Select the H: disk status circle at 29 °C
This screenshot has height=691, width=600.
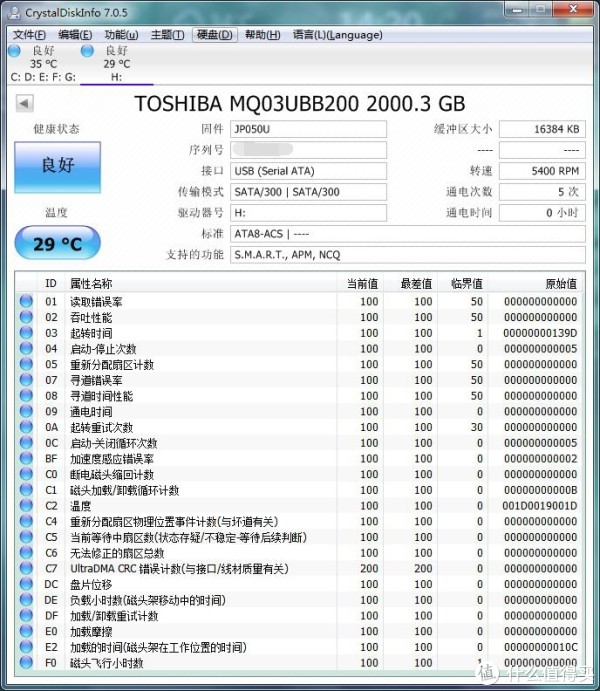(87, 51)
